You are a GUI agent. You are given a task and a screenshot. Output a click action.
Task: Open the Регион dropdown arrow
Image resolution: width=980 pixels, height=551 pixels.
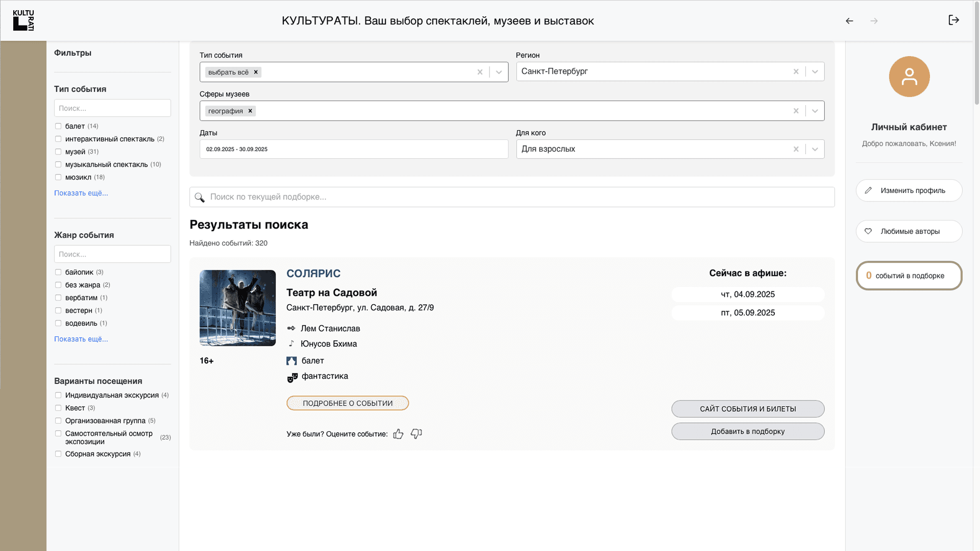tap(815, 72)
